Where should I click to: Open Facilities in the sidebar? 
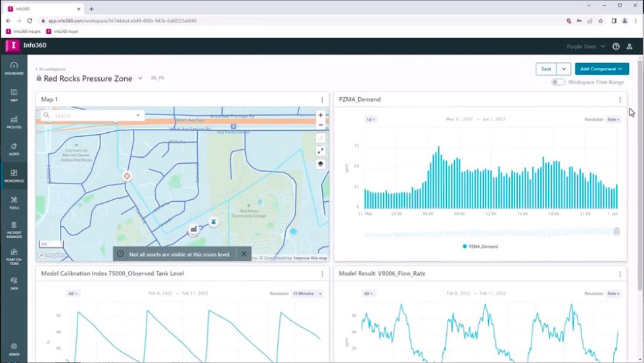[x=14, y=122]
